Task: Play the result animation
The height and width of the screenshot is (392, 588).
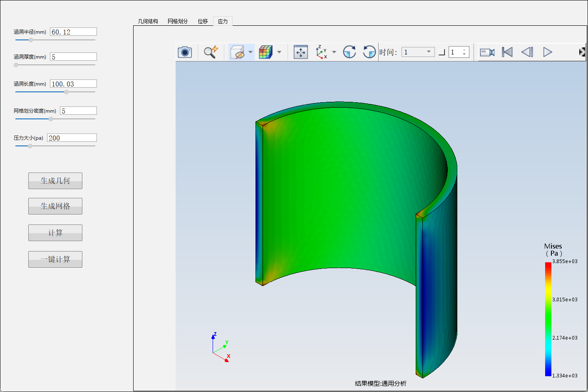Action: click(x=548, y=52)
